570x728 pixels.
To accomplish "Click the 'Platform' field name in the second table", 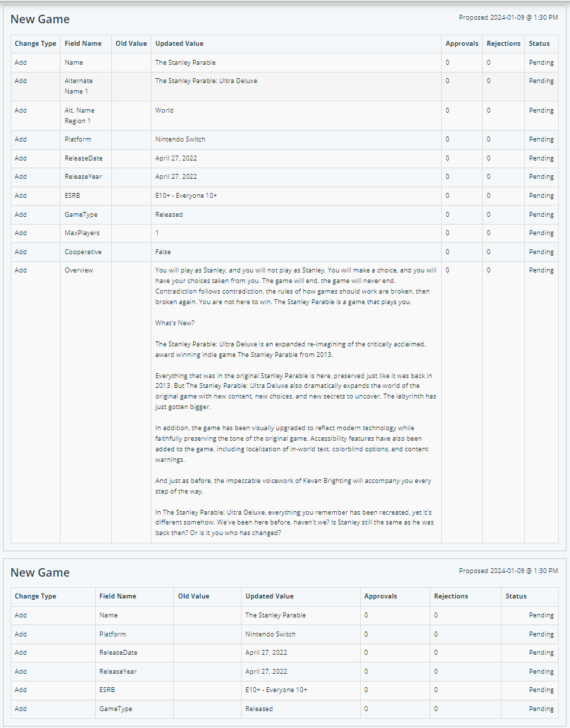I will (x=113, y=634).
